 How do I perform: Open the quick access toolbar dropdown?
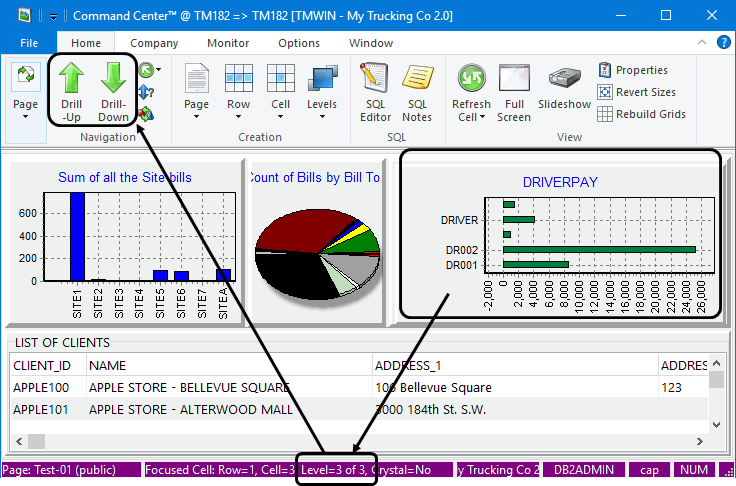(x=54, y=17)
